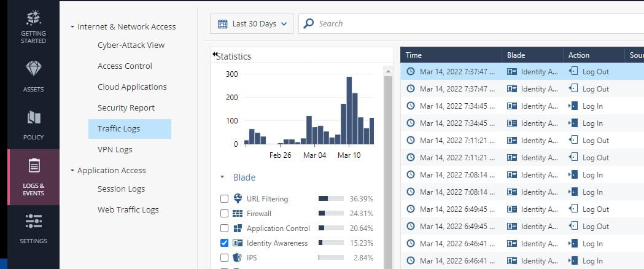Click in the Search input field
Image resolution: width=644 pixels, height=269 pixels.
[476, 24]
